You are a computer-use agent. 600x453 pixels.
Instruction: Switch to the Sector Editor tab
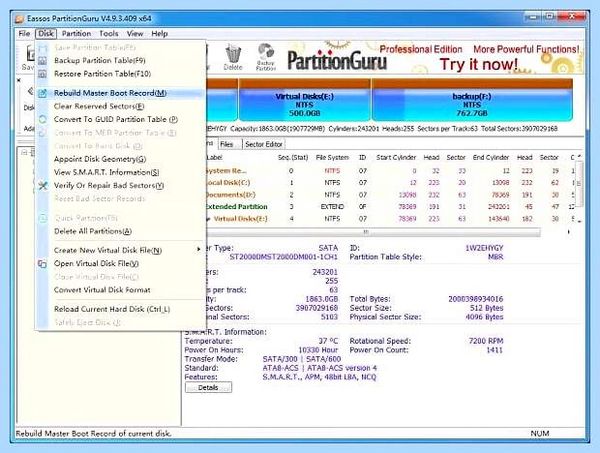[264, 144]
